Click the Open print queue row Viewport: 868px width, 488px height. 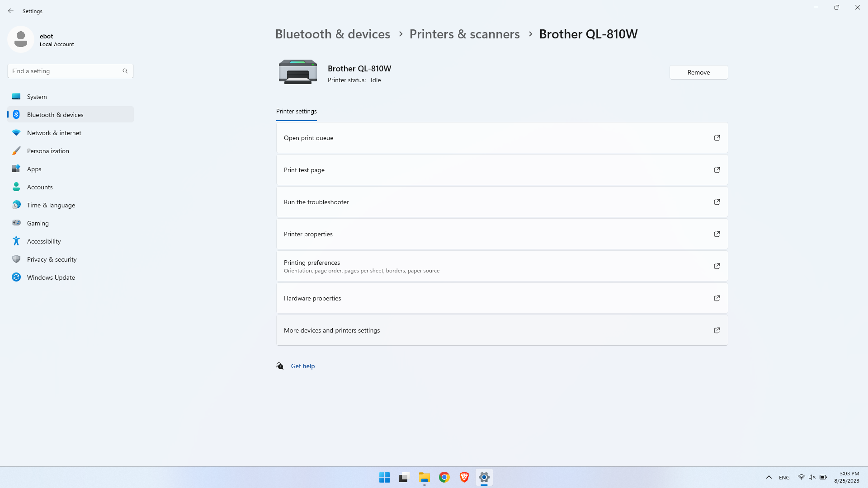tap(502, 138)
